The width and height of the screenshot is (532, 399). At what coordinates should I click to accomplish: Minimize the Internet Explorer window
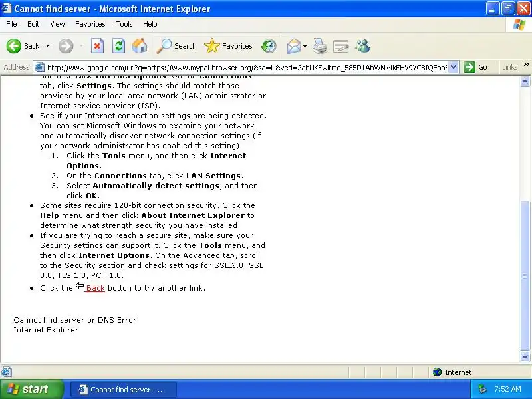[492, 9]
